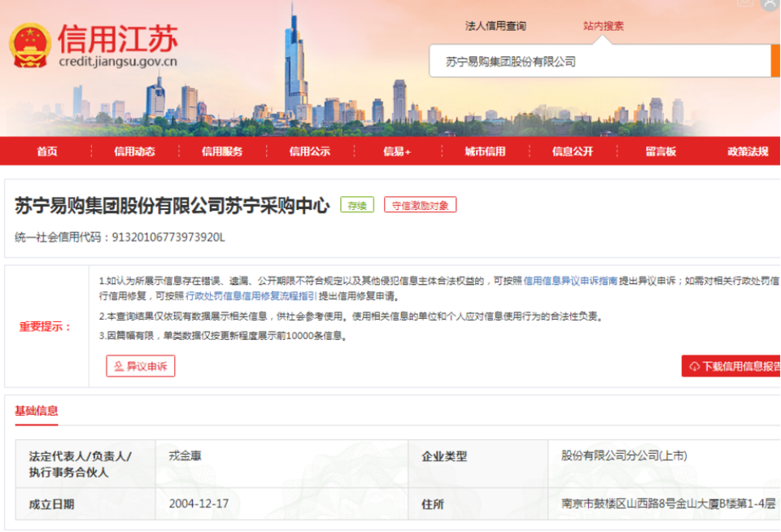The height and width of the screenshot is (532, 781).
Task: Click notice line starting 2.本查询结果
Action: [352, 316]
